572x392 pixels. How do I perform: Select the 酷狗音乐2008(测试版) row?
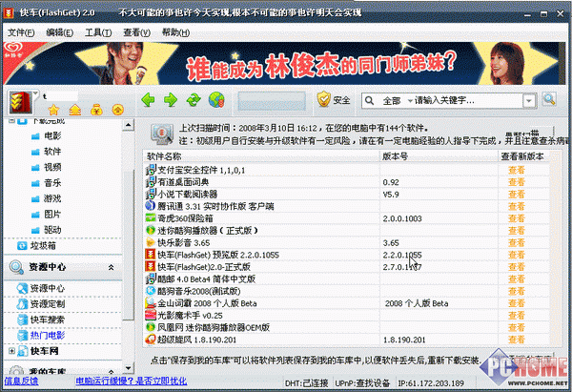347,291
